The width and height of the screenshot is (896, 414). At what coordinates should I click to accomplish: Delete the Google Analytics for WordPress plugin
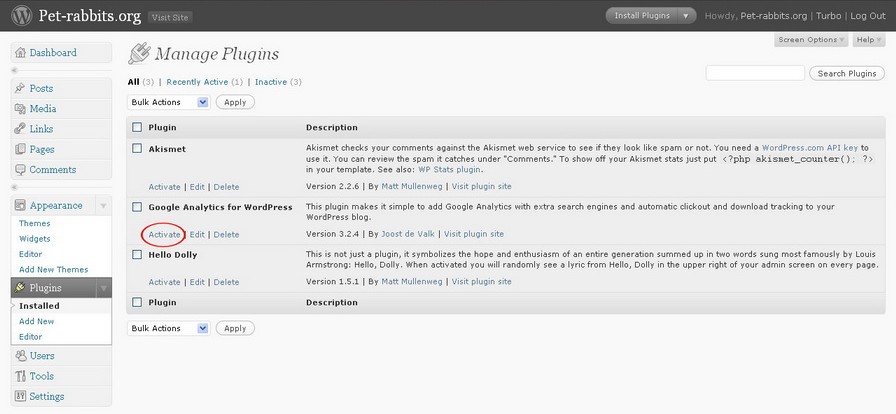(226, 234)
